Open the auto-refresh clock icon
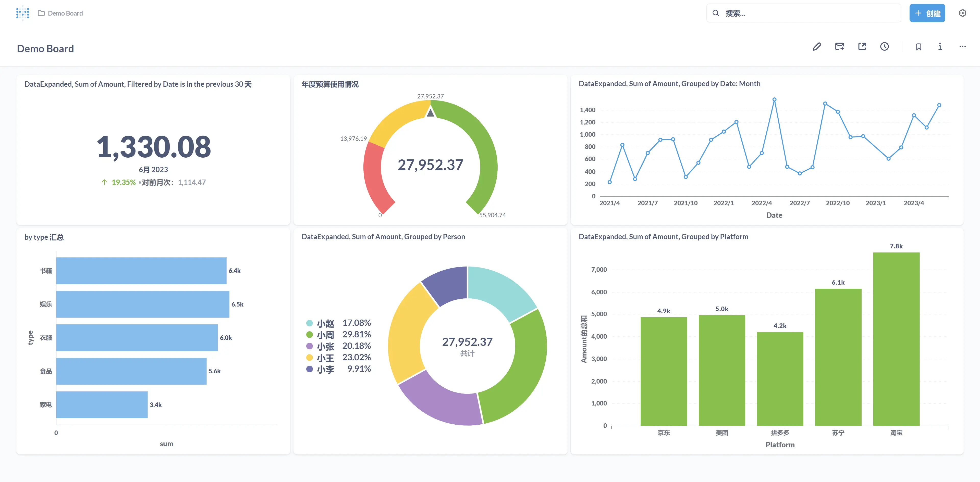The image size is (980, 482). [885, 47]
